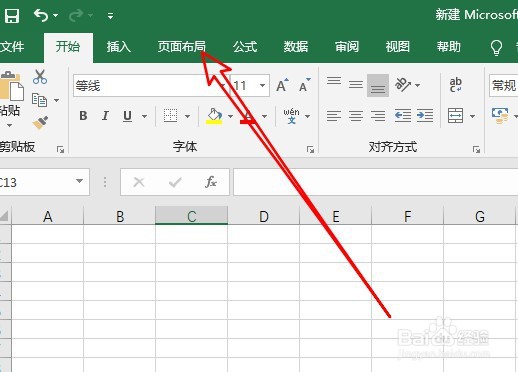Select column D header
The image size is (518, 372).
pos(264,216)
